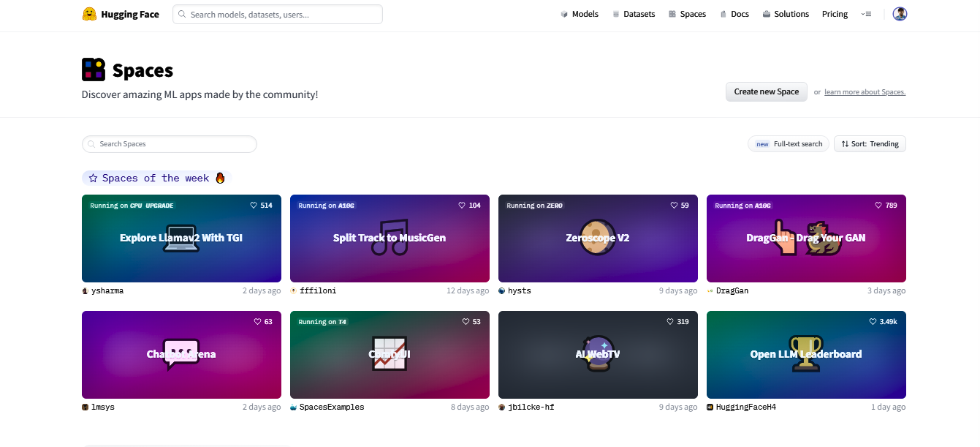This screenshot has width=980, height=447.
Task: Open the Pricing nav item
Action: 835,14
